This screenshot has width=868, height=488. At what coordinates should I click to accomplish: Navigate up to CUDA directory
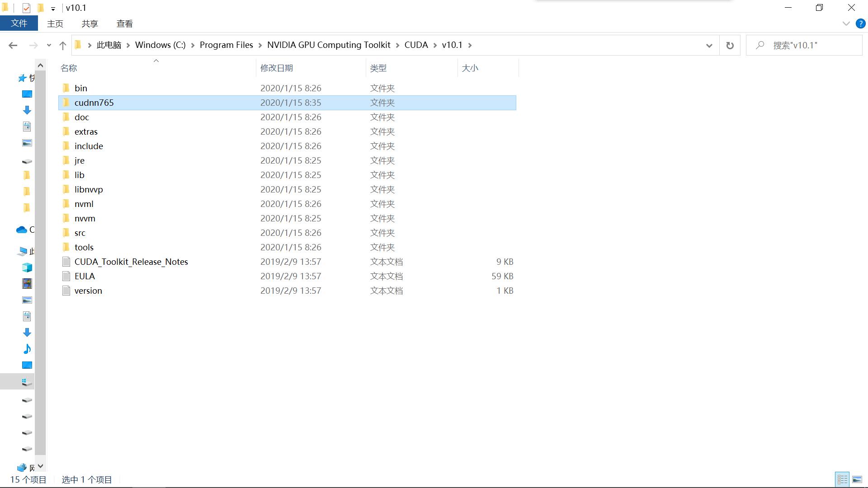(415, 45)
